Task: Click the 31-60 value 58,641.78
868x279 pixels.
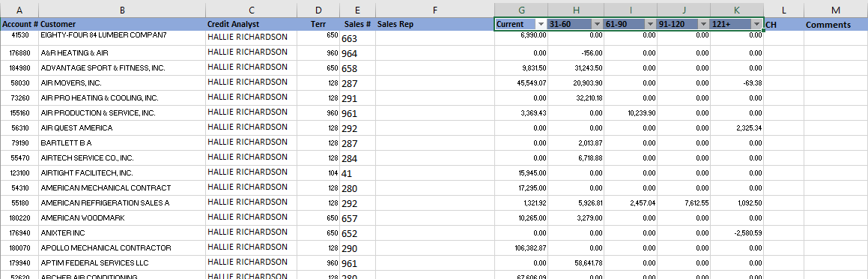Action: 576,263
